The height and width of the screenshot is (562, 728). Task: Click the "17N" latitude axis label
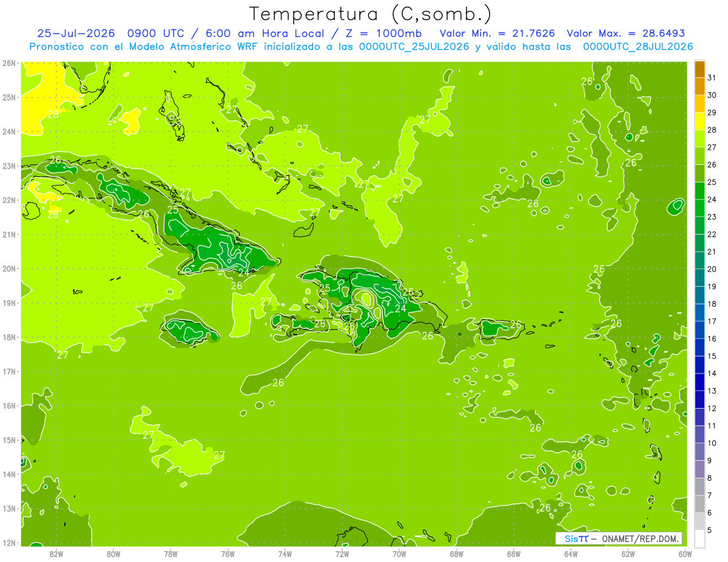(x=8, y=371)
